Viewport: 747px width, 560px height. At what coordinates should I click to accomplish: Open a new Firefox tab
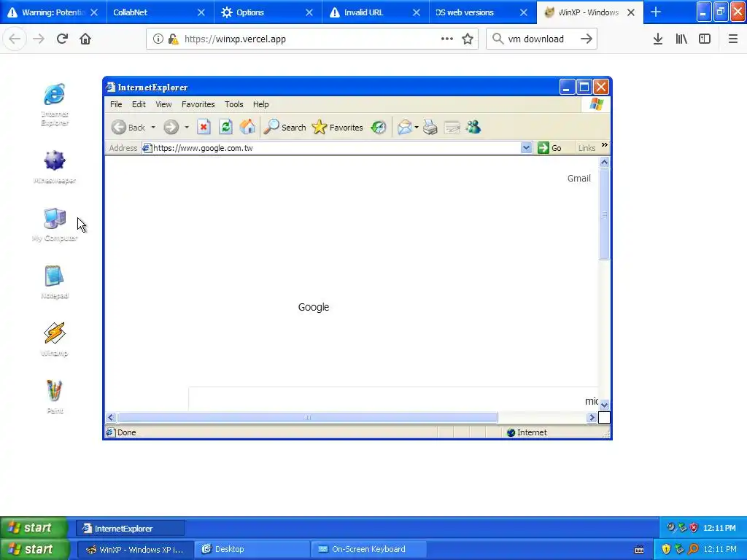coord(656,12)
